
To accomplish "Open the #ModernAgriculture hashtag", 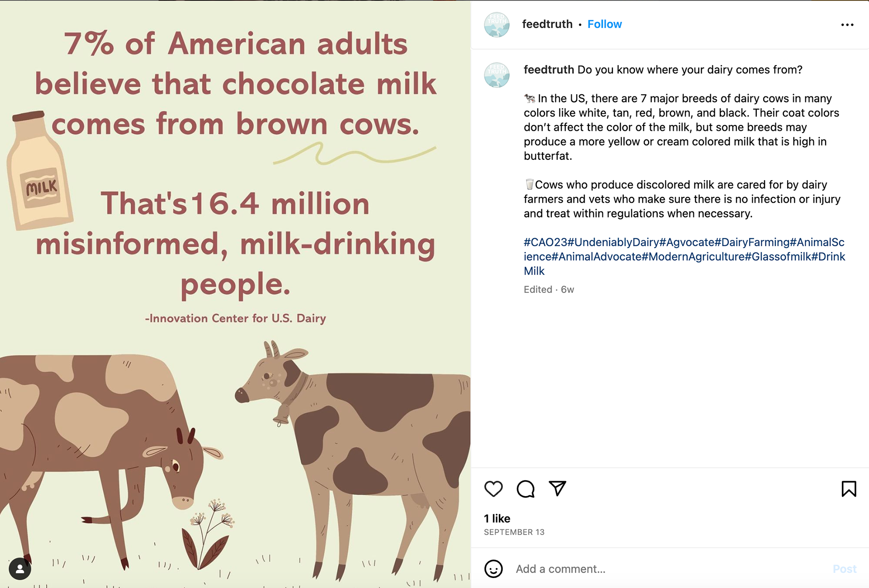I will (693, 257).
